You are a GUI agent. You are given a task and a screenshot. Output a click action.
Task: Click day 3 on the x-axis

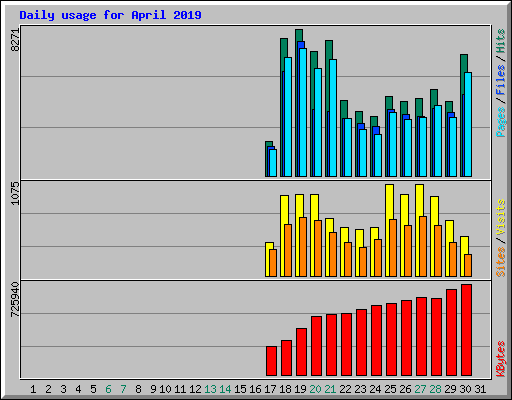tap(63, 389)
